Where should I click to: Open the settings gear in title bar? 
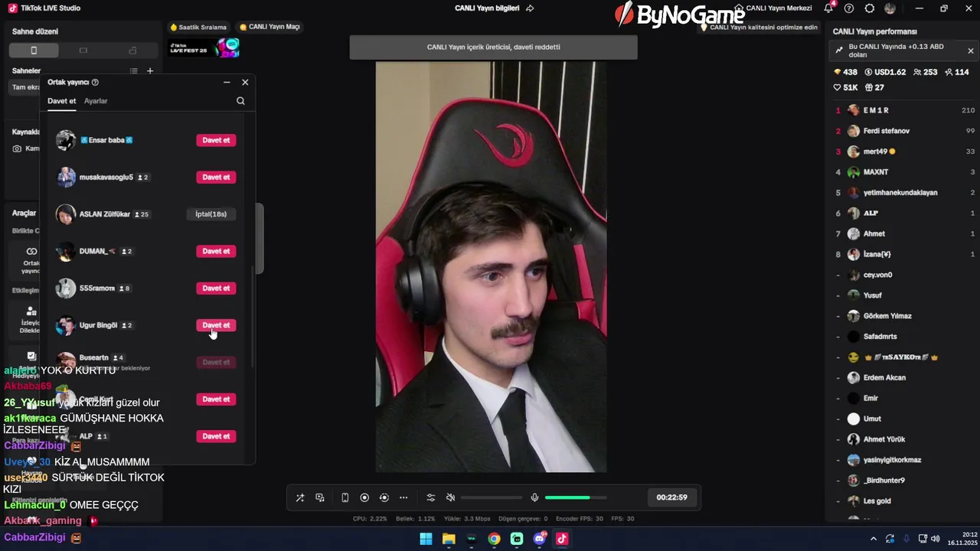tap(870, 8)
